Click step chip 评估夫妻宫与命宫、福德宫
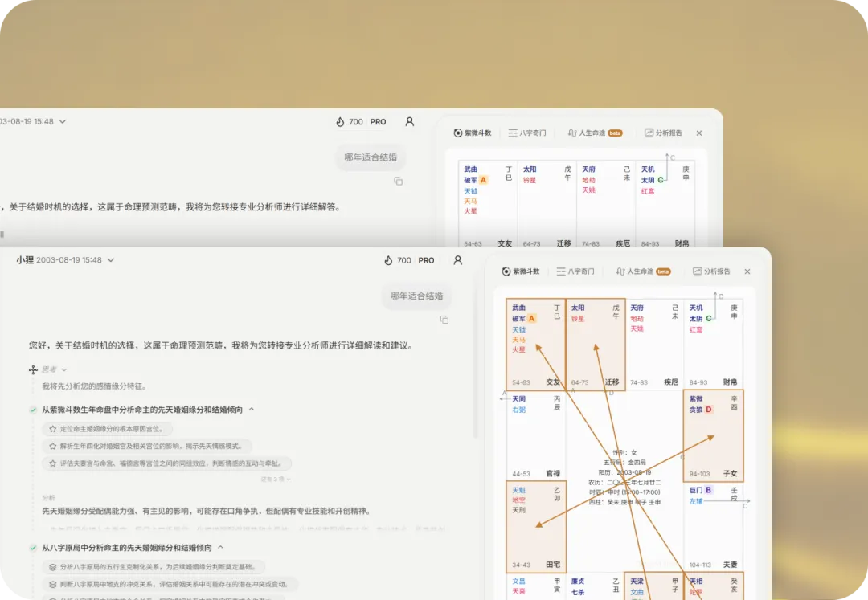Viewport: 868px width, 600px height. pyautogui.click(x=167, y=463)
